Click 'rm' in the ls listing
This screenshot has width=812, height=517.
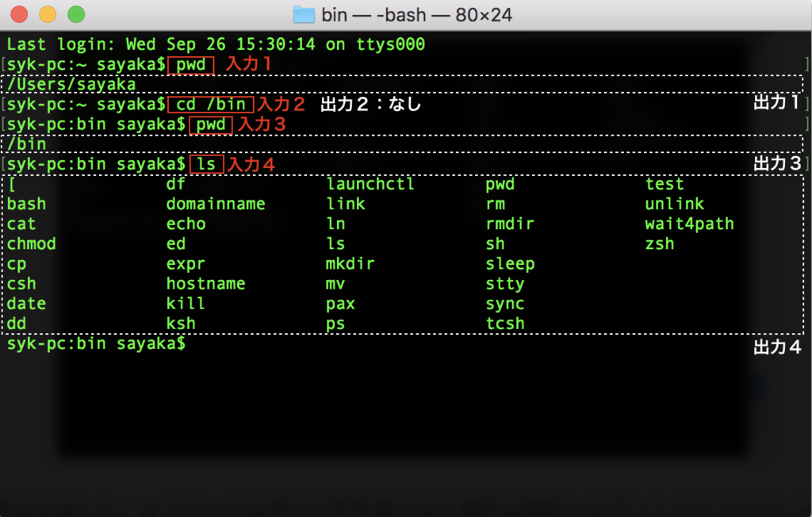(x=495, y=204)
